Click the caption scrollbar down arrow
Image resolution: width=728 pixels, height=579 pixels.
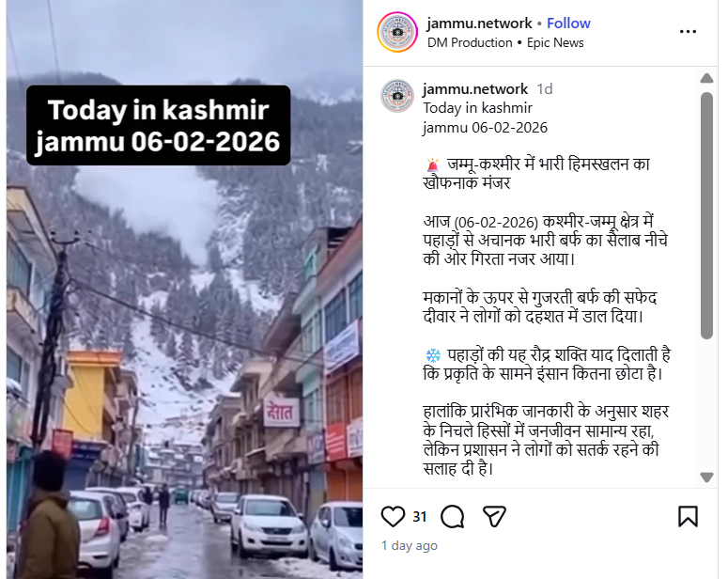pos(706,477)
